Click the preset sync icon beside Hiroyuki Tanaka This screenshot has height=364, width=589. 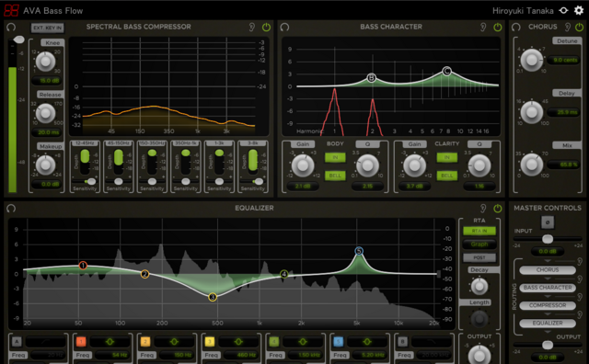pyautogui.click(x=563, y=10)
